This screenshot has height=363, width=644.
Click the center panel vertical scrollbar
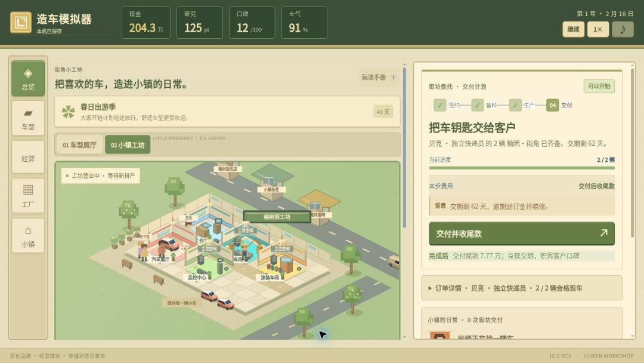click(404, 148)
